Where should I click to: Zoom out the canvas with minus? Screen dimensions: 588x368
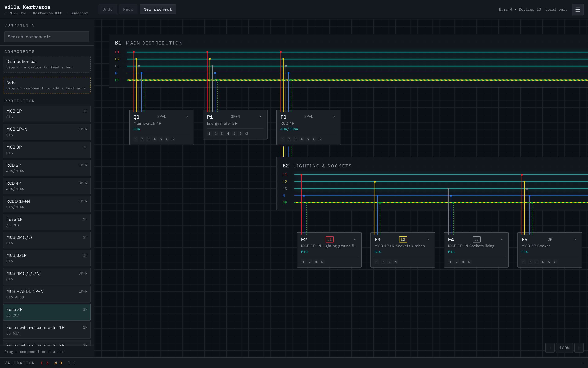coord(550,348)
